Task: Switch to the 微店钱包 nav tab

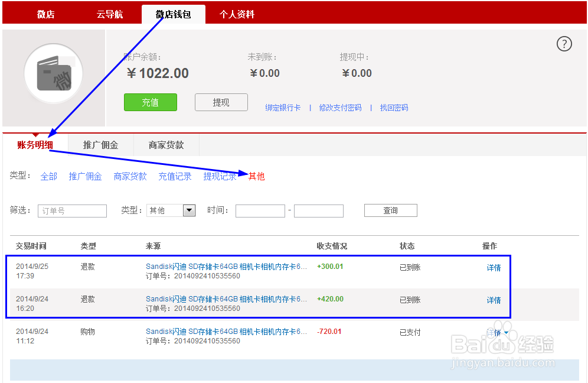Action: coord(173,13)
